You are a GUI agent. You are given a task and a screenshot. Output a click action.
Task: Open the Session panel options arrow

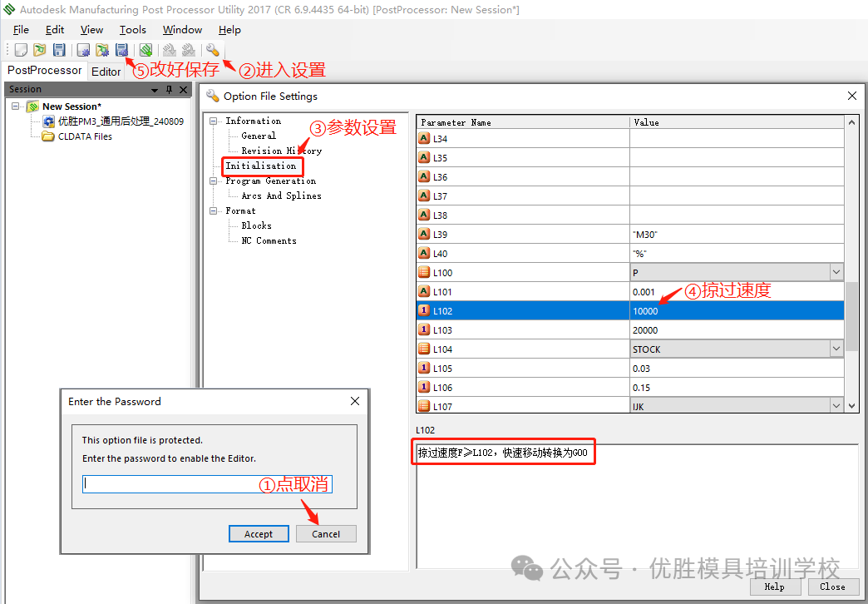point(155,90)
